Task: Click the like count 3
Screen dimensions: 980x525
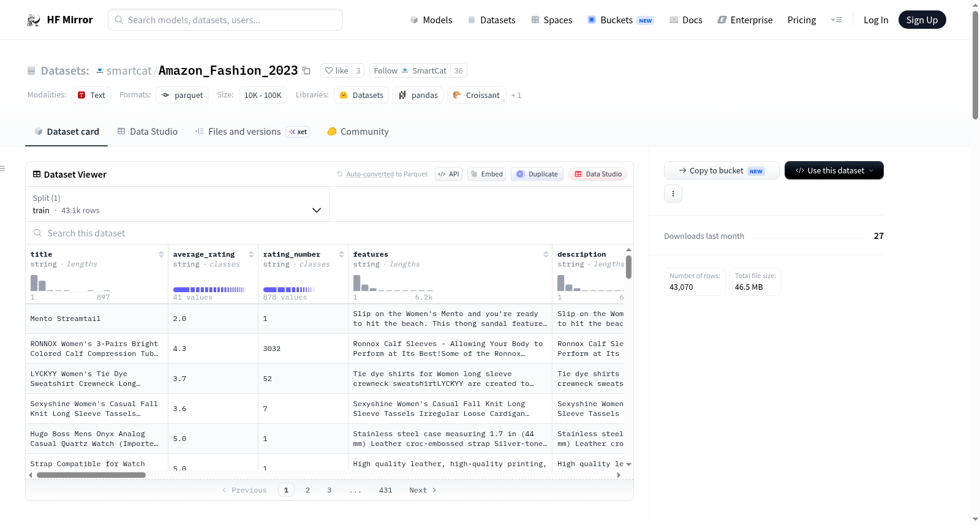Action: click(x=358, y=70)
